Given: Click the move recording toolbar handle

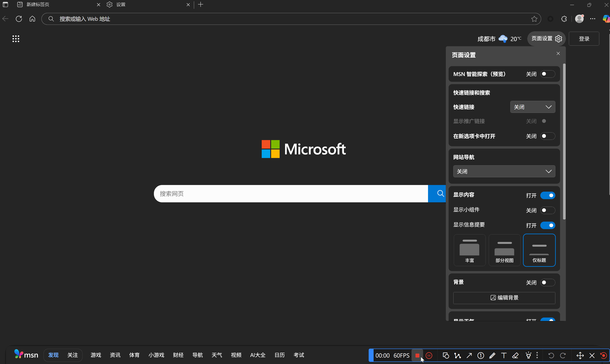Looking at the screenshot, I should point(580,355).
